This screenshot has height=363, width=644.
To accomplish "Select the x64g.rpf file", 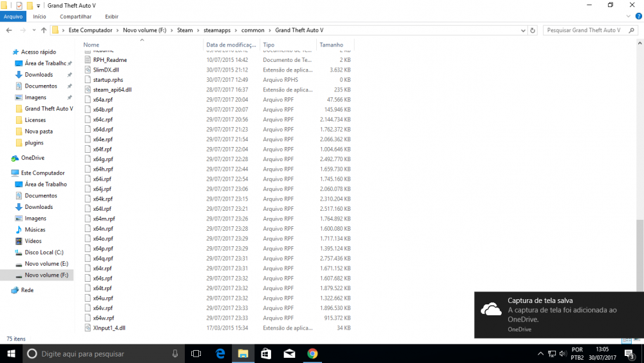I will pyautogui.click(x=102, y=159).
